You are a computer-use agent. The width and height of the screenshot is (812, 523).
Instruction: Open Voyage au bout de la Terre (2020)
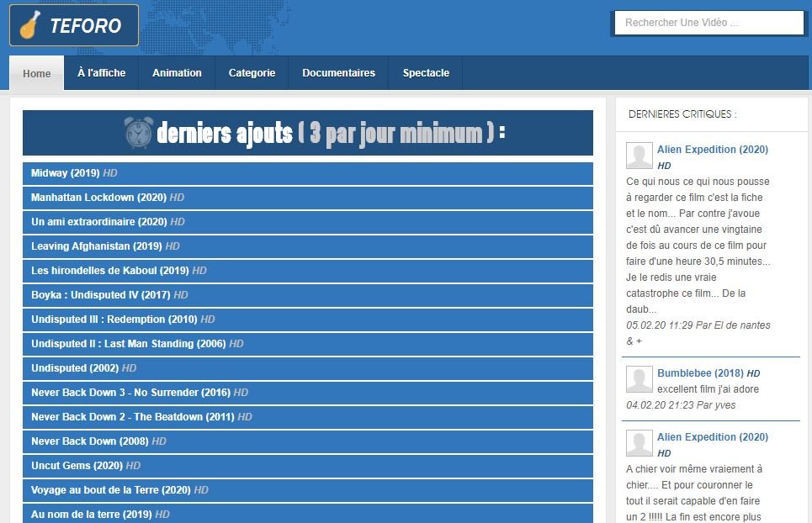coord(308,490)
